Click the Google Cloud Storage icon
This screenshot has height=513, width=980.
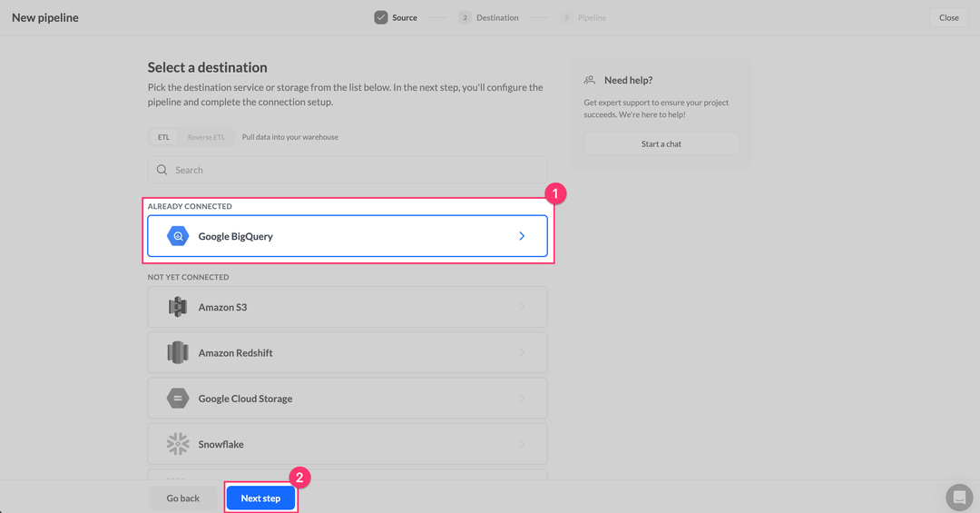[178, 399]
